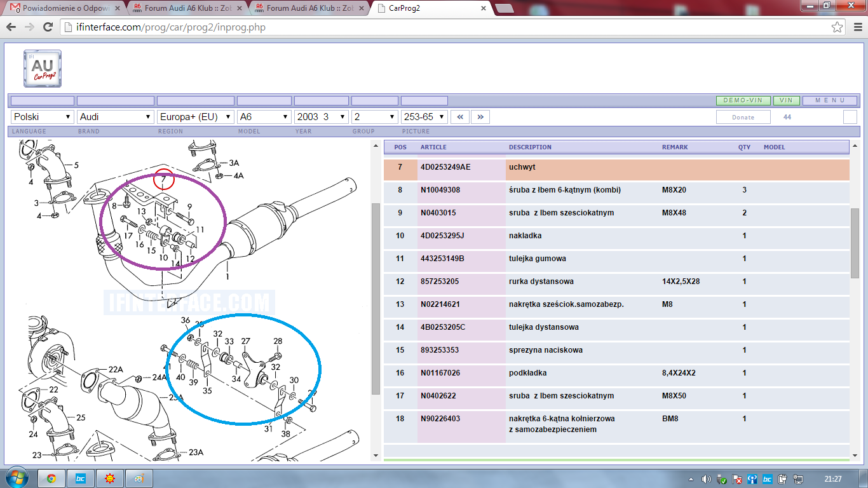Click the POS column header
This screenshot has width=868, height=488.
click(400, 147)
